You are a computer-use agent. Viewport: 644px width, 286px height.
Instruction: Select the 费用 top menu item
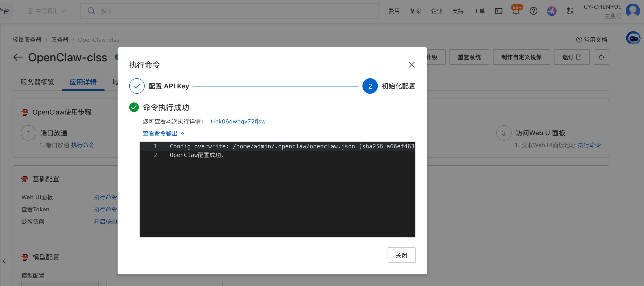[394, 11]
